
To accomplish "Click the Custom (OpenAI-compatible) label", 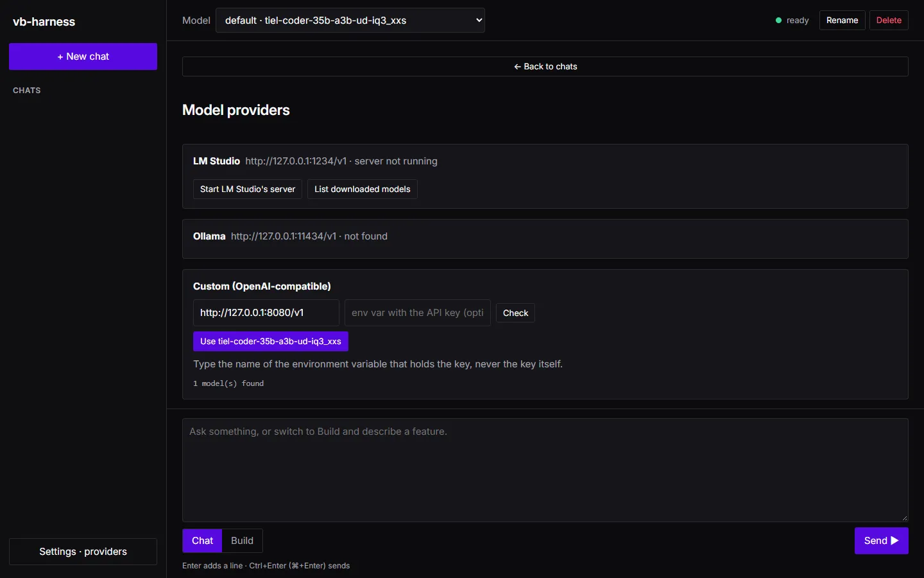I will click(262, 286).
